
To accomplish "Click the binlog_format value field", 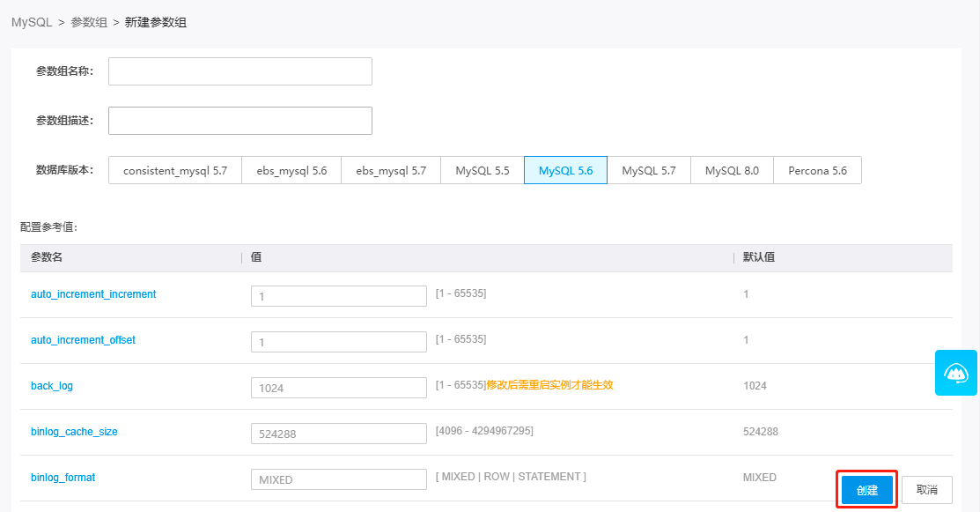I will 338,479.
